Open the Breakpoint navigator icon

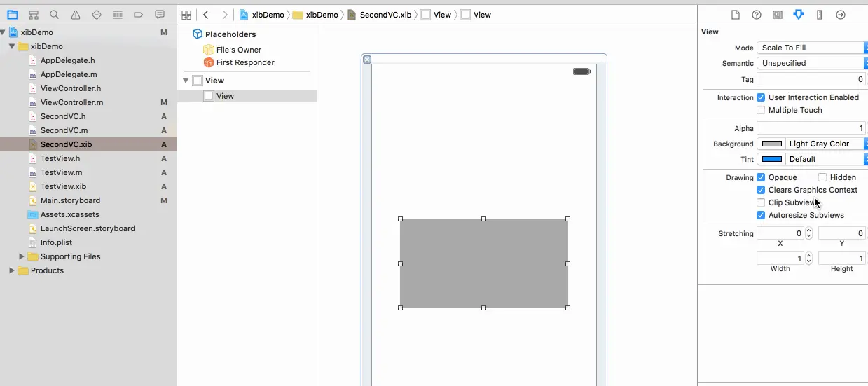coord(139,15)
